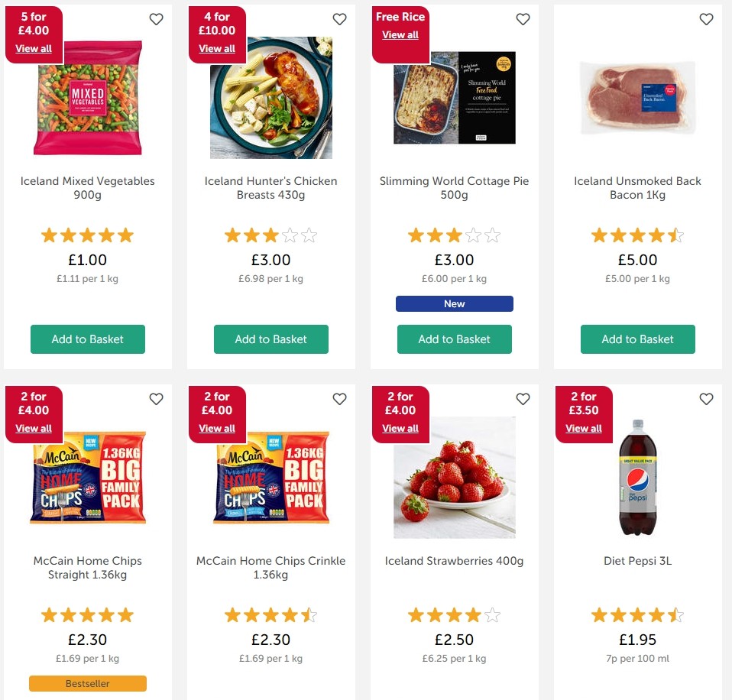Click the heart icon on Iceland Hunter's Chicken Breasts
The height and width of the screenshot is (700, 732).
(339, 19)
